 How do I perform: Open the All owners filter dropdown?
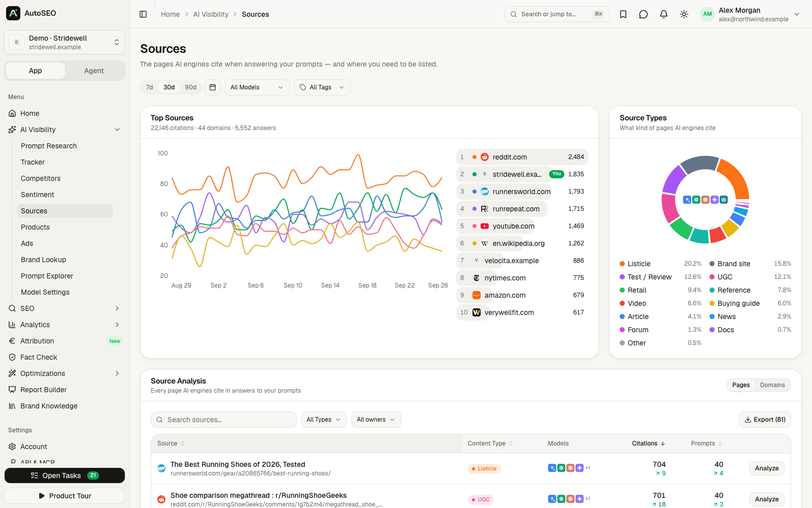[376, 420]
